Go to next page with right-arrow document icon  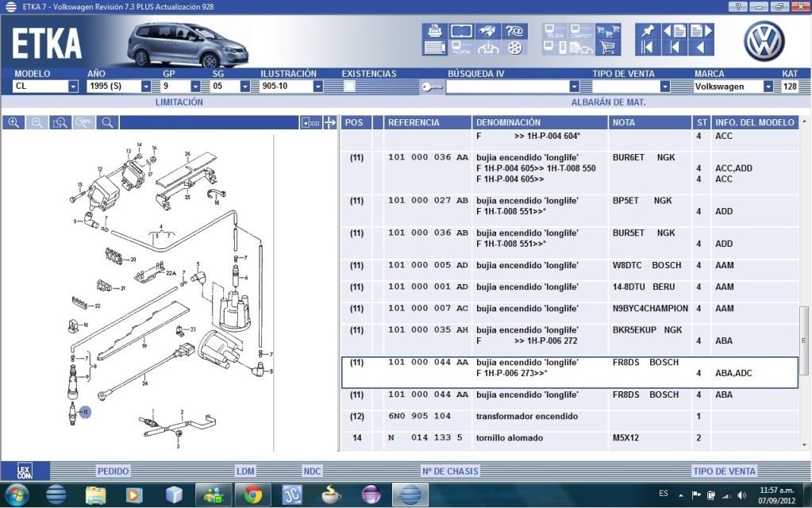tap(701, 31)
